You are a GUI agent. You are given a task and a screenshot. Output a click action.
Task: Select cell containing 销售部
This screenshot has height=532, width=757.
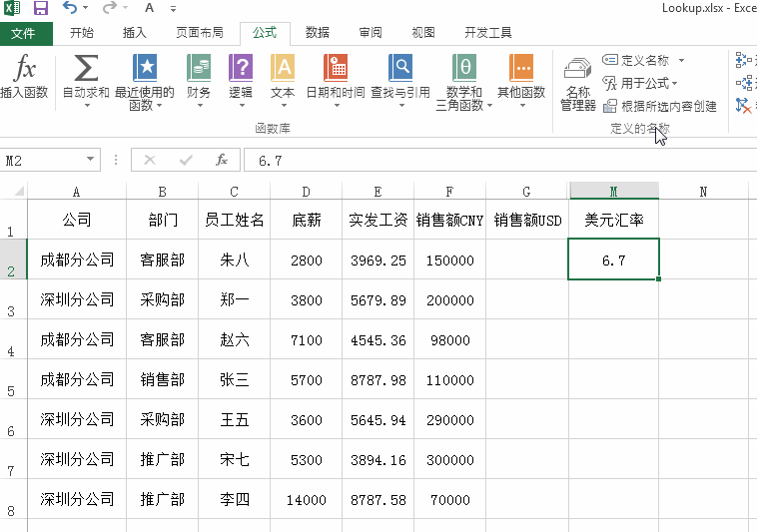162,379
